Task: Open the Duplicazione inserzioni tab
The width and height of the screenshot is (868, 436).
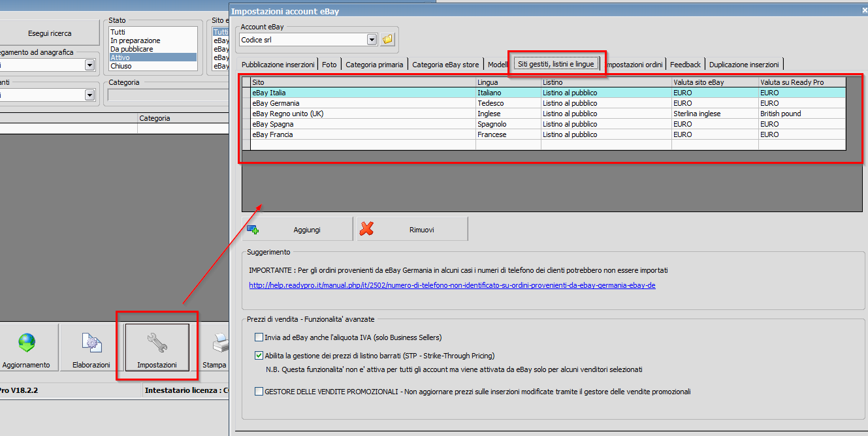Action: point(744,65)
